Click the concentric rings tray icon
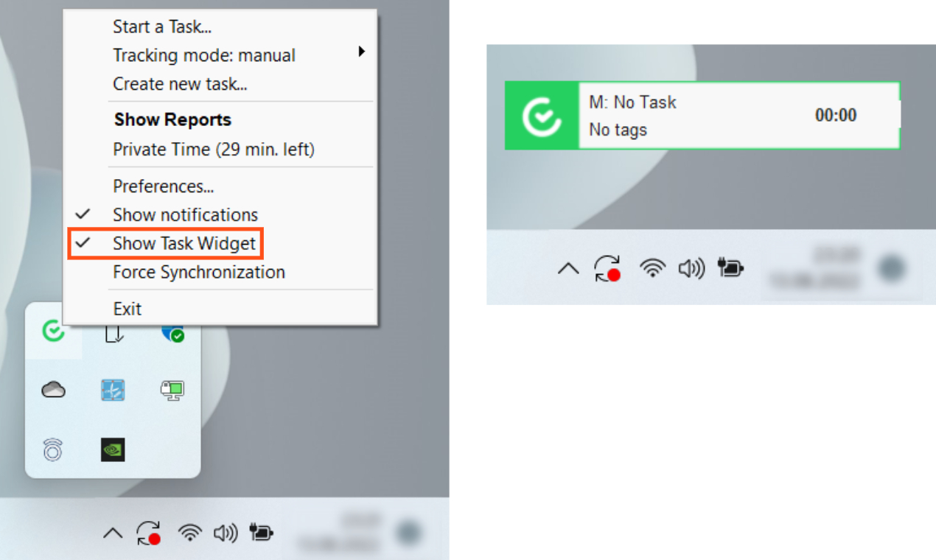Image resolution: width=936 pixels, height=560 pixels. [x=53, y=449]
